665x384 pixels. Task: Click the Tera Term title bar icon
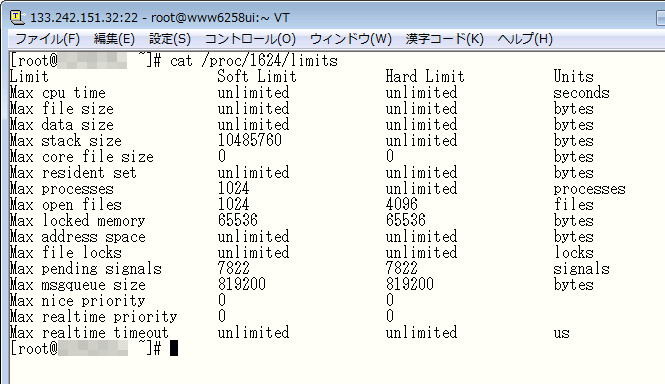click(x=17, y=17)
